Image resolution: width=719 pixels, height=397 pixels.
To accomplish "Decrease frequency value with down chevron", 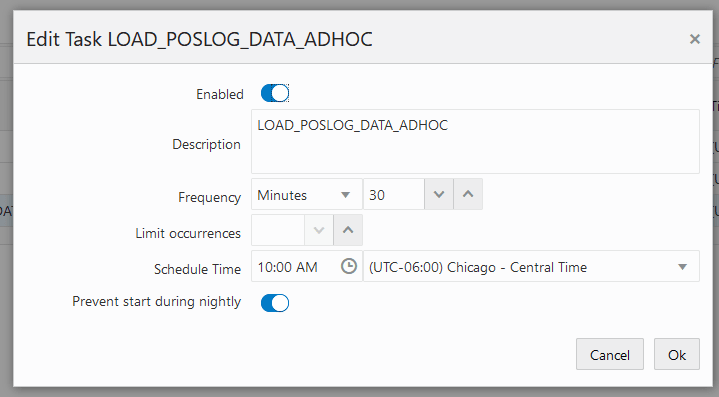I will click(439, 194).
